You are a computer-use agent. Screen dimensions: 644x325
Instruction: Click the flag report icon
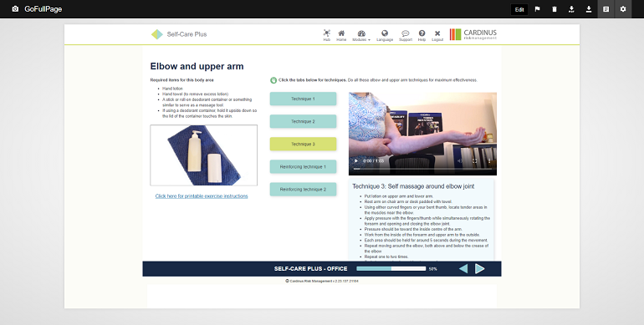537,9
